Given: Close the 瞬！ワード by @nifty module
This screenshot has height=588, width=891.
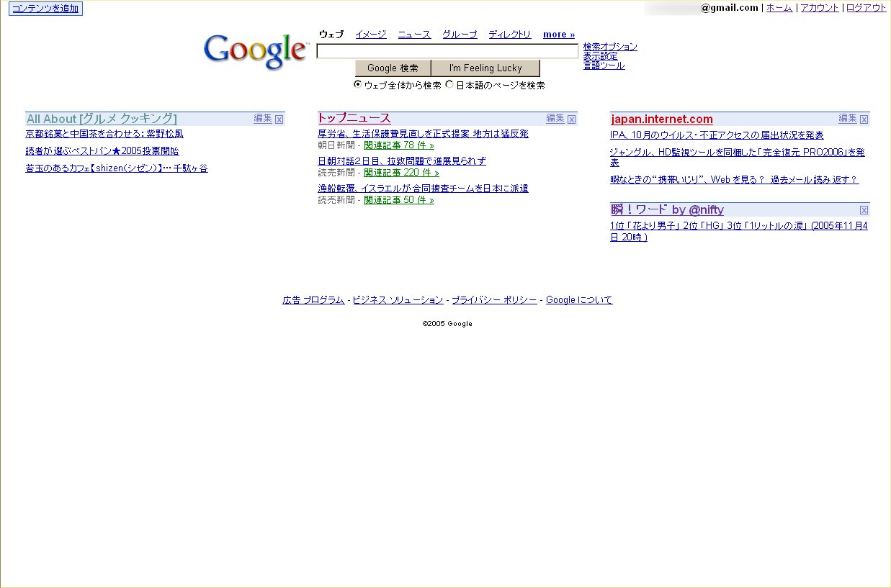Looking at the screenshot, I should point(864,210).
